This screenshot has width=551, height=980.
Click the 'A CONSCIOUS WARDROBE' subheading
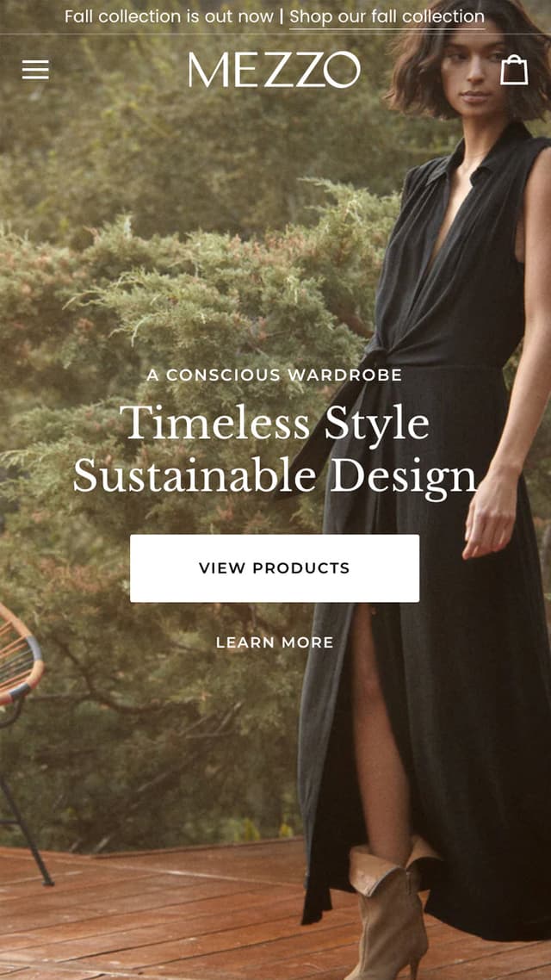[x=275, y=375]
